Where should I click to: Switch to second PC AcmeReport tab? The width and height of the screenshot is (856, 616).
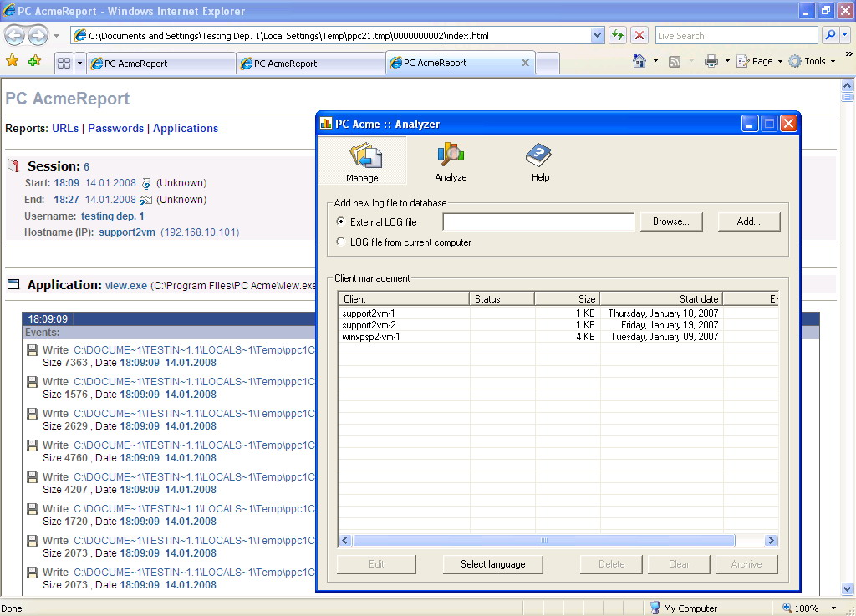(309, 64)
